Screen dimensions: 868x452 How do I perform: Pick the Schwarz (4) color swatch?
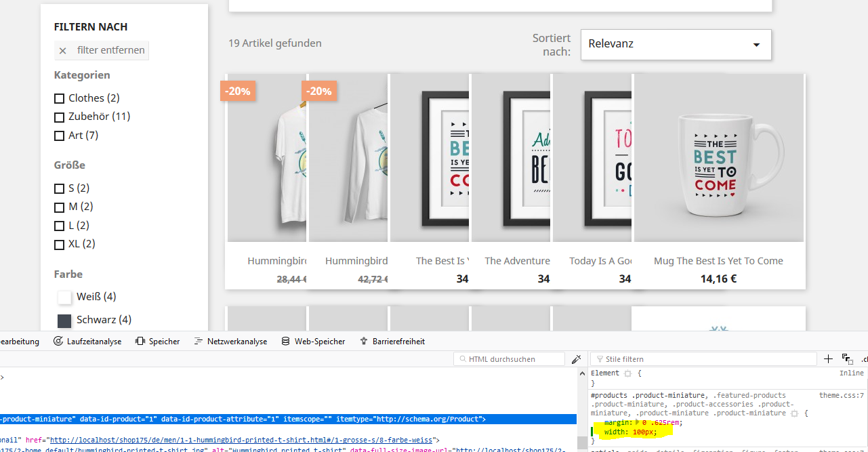(x=65, y=321)
